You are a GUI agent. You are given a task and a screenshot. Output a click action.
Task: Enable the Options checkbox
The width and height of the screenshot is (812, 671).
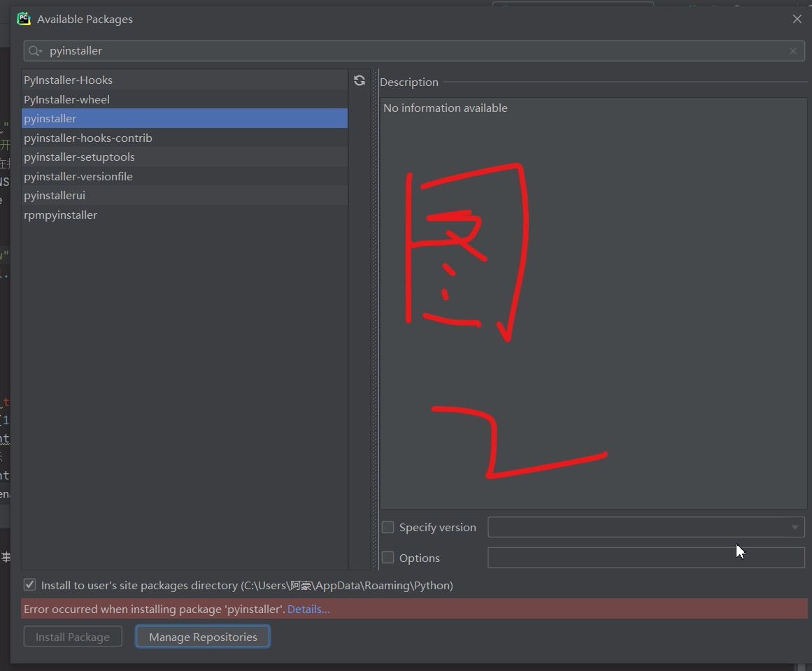tap(388, 558)
